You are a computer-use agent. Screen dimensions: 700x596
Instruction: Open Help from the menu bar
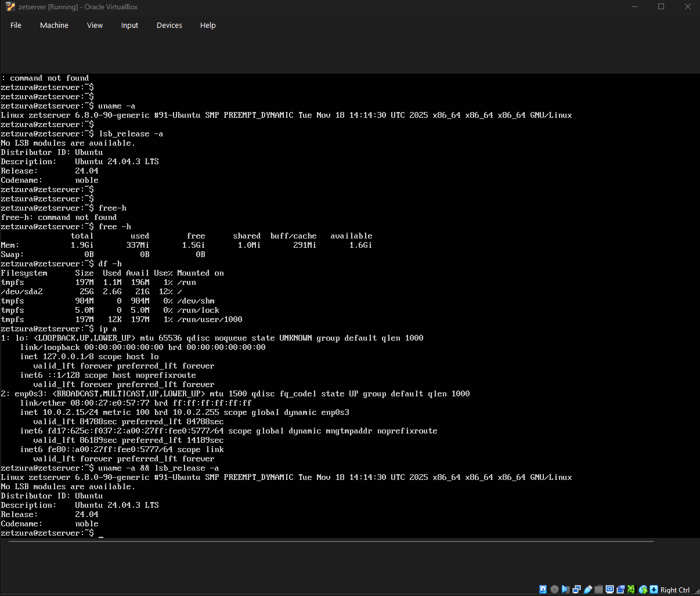[x=208, y=25]
